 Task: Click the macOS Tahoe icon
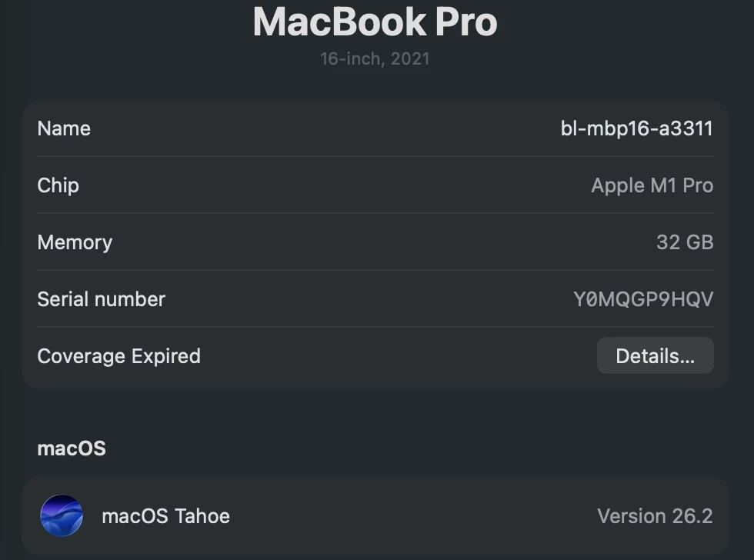(62, 515)
